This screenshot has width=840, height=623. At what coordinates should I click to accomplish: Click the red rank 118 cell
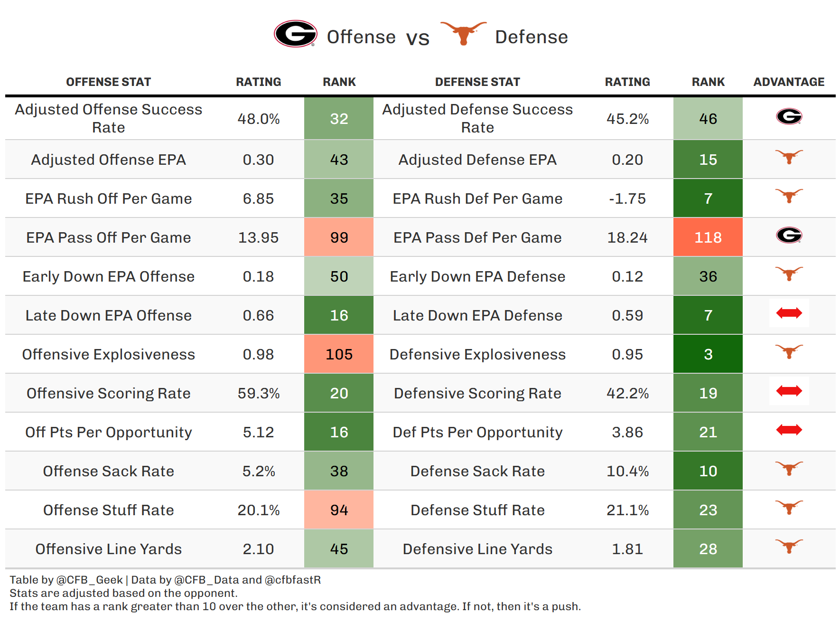[x=708, y=237]
